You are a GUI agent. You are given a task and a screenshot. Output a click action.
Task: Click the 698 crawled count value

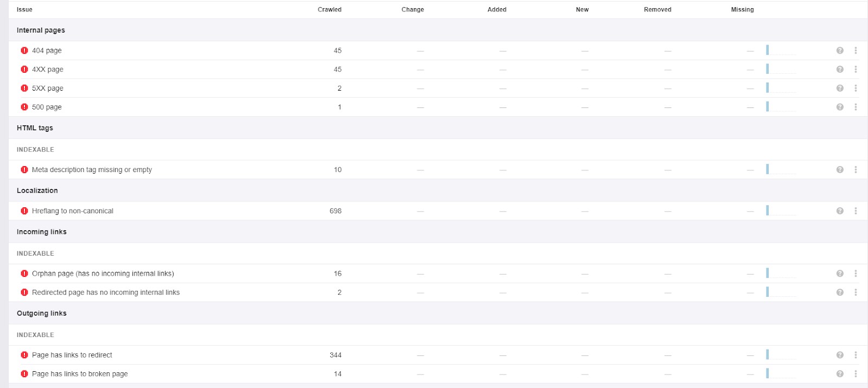coord(335,211)
